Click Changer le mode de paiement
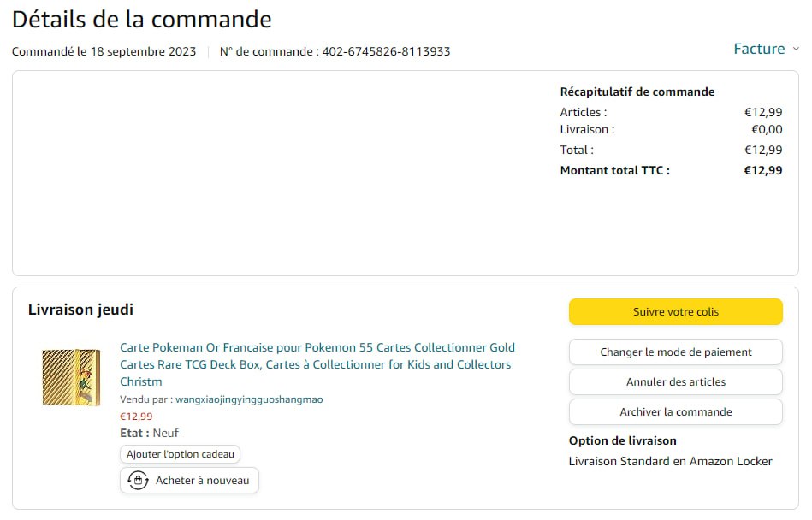This screenshot has width=812, height=520. (675, 352)
